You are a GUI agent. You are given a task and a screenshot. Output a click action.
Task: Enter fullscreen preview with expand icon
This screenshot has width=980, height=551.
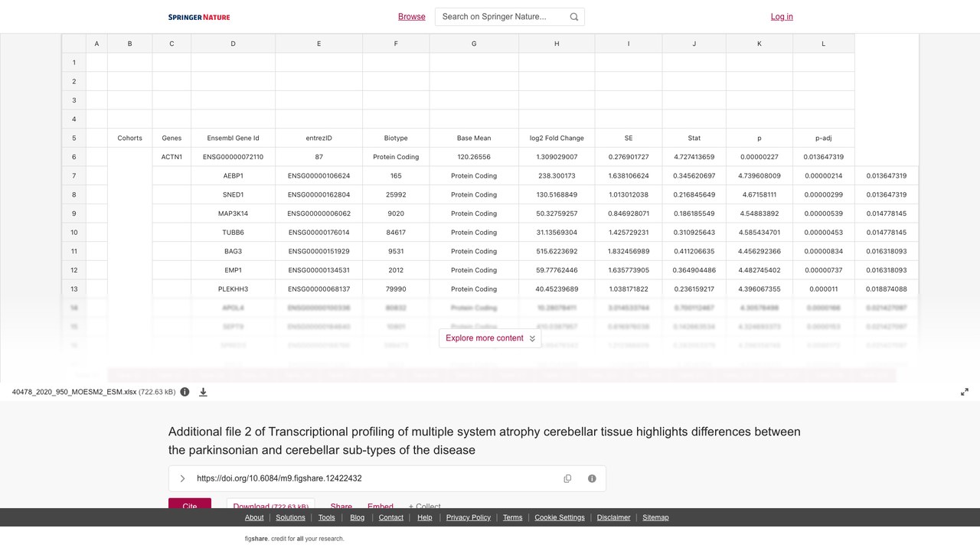point(964,392)
